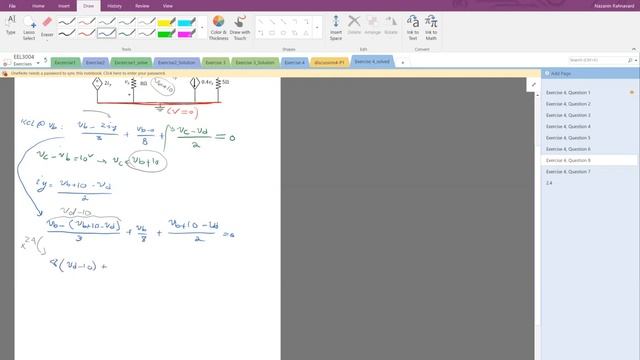
Task: Activate the Lasso Select tool
Action: 29,28
